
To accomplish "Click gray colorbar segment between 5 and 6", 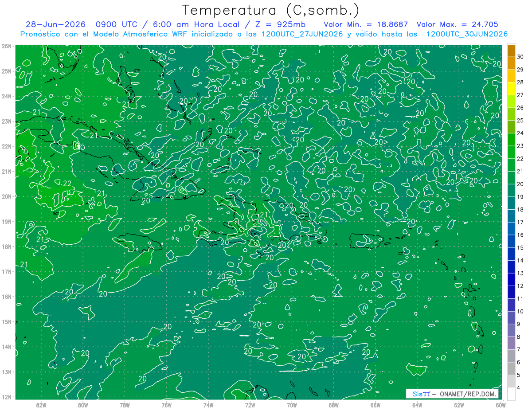I will pyautogui.click(x=511, y=368).
